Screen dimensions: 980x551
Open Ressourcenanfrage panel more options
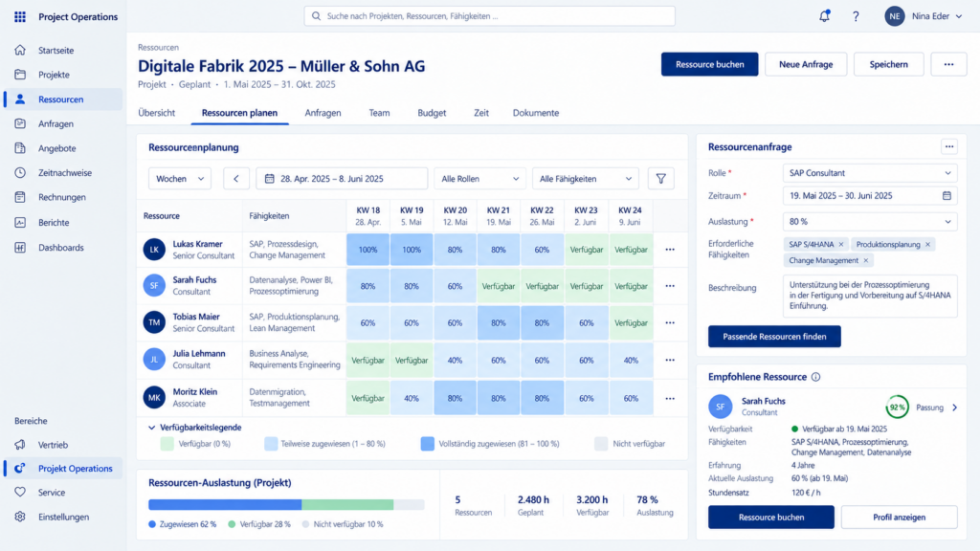(x=949, y=146)
